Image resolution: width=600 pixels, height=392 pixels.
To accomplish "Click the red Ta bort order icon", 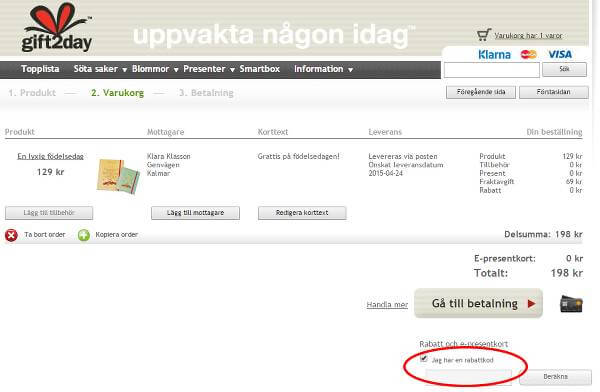I will (x=11, y=235).
